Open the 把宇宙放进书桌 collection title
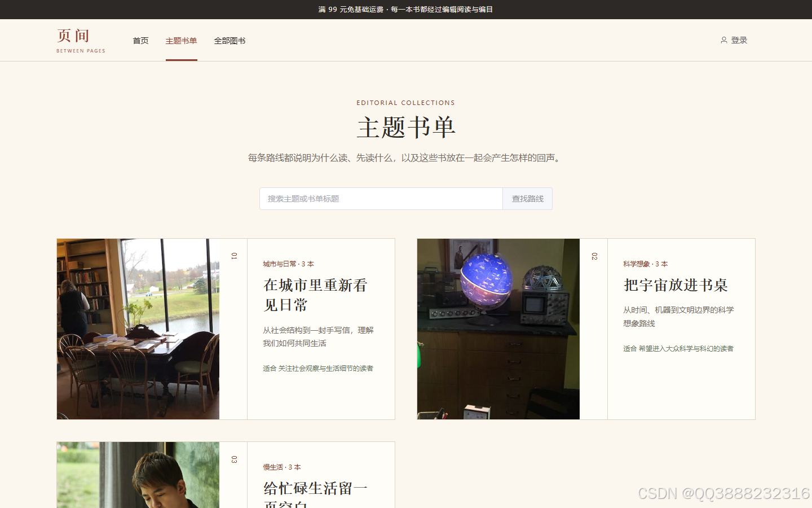812x508 pixels. tap(676, 285)
